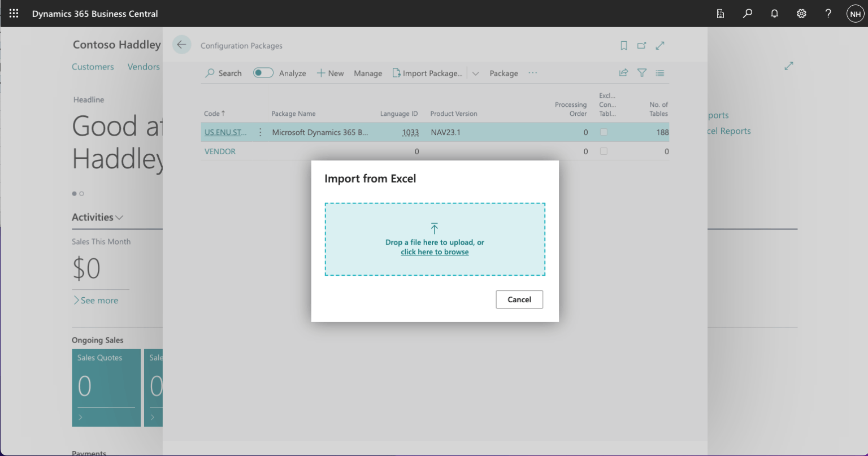
Task: Check Exclude Config Tables for US.ENU.ST row
Action: point(604,132)
